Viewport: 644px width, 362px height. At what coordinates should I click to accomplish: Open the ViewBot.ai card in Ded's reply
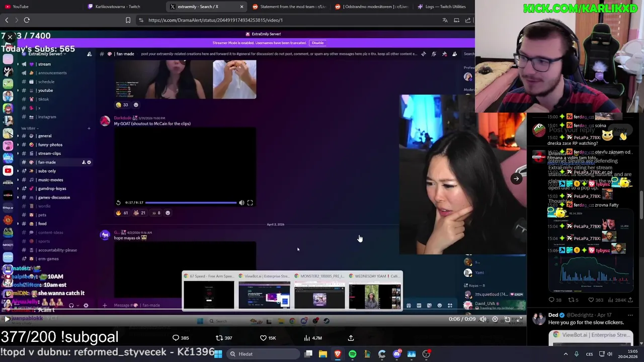click(591, 338)
